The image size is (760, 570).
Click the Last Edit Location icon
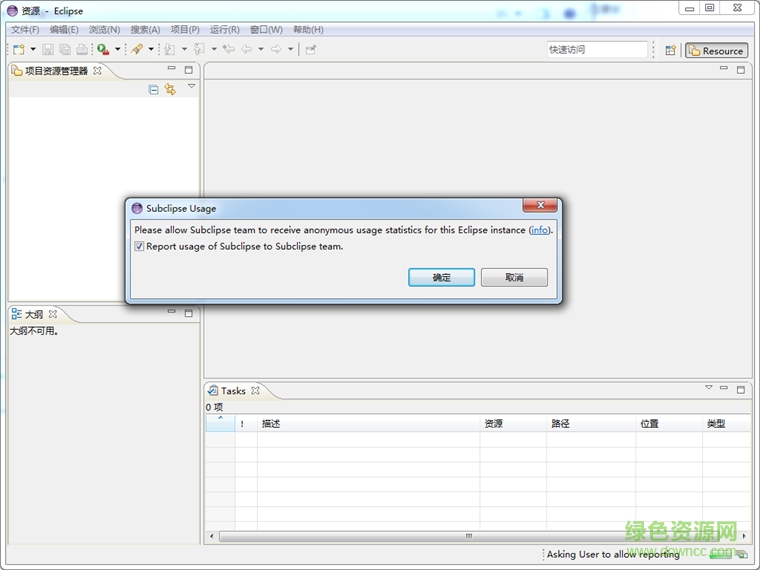(229, 49)
